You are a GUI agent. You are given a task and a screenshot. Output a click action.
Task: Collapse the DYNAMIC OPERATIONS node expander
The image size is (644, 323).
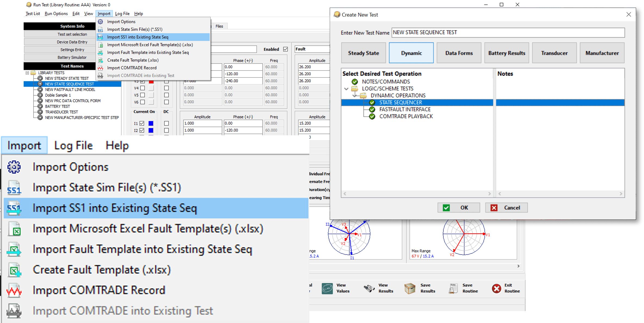(x=355, y=96)
